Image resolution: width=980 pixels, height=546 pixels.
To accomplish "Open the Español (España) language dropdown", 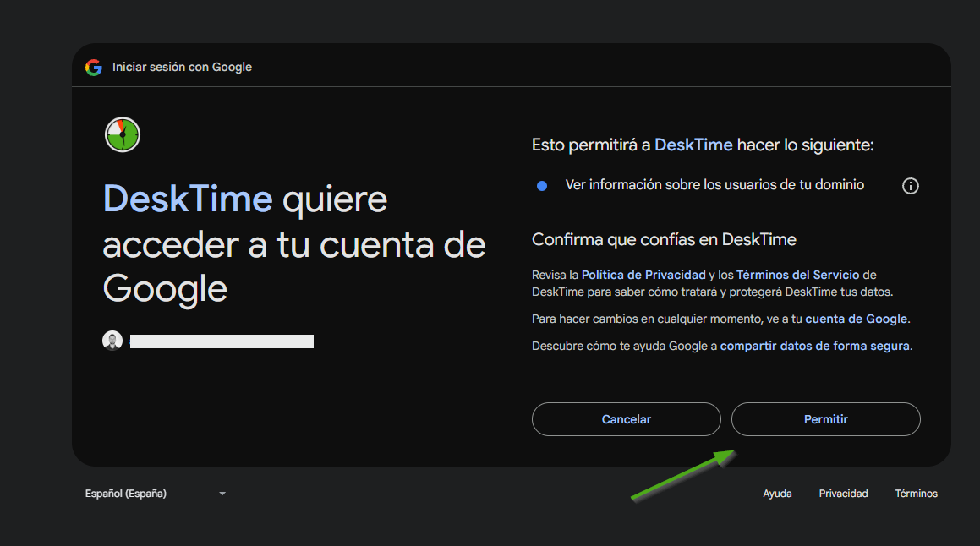I will (127, 494).
